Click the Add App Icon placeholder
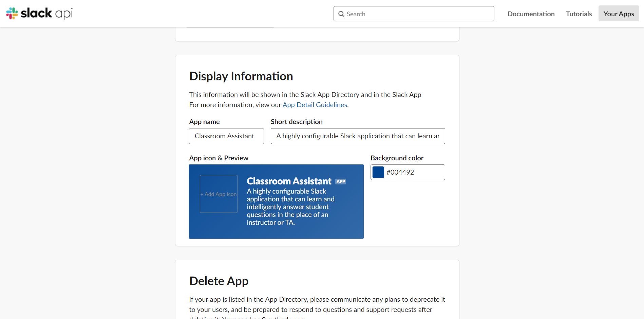Screen dimensions: 644x319 (219, 194)
